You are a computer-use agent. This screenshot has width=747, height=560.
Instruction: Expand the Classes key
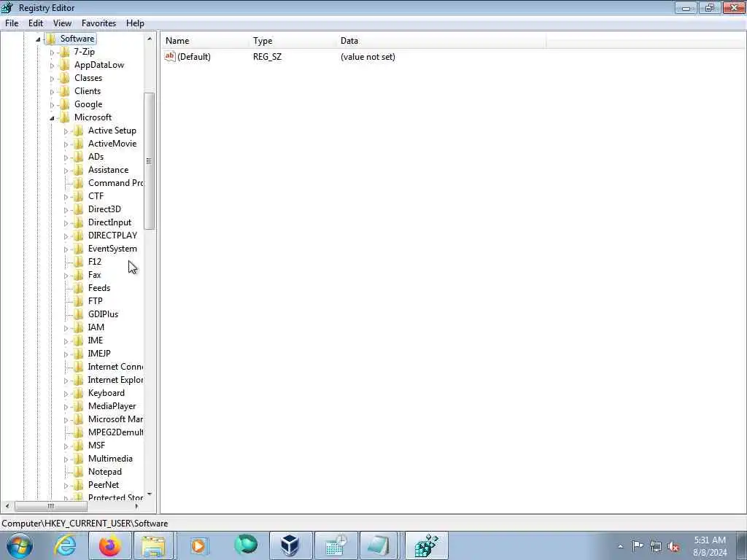pyautogui.click(x=52, y=78)
